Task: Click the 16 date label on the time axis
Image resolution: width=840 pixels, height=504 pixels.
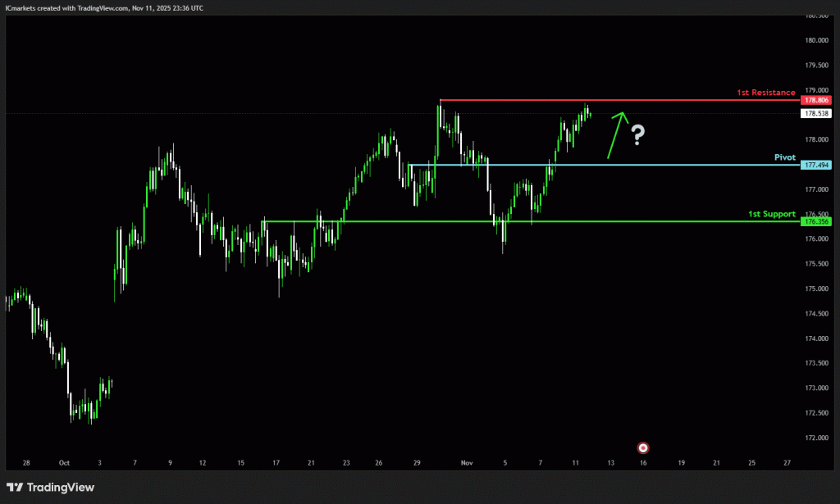Action: point(644,463)
